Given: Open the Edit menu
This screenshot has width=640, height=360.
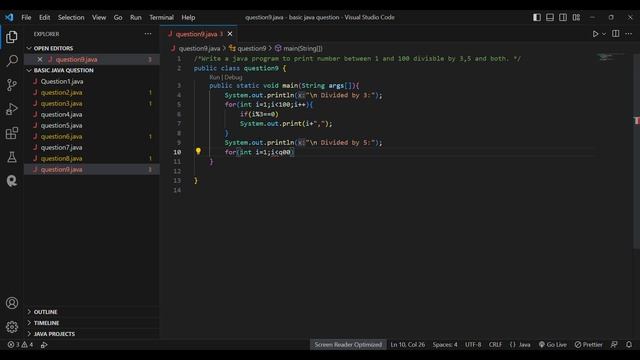Looking at the screenshot, I should coord(44,18).
